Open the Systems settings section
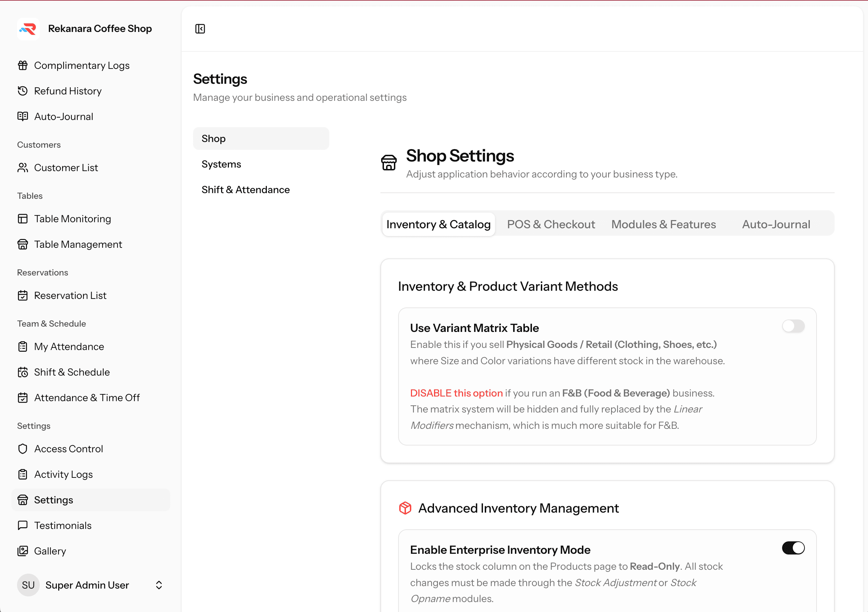 [x=261, y=164]
